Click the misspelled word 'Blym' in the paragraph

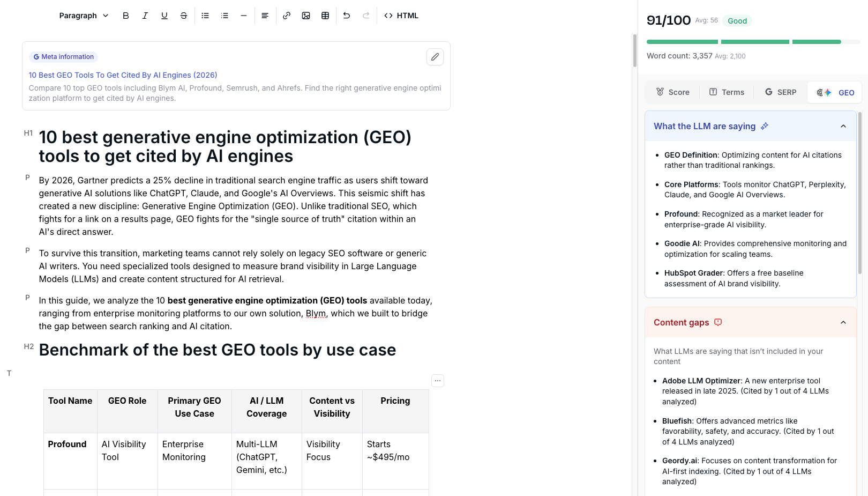pos(316,313)
